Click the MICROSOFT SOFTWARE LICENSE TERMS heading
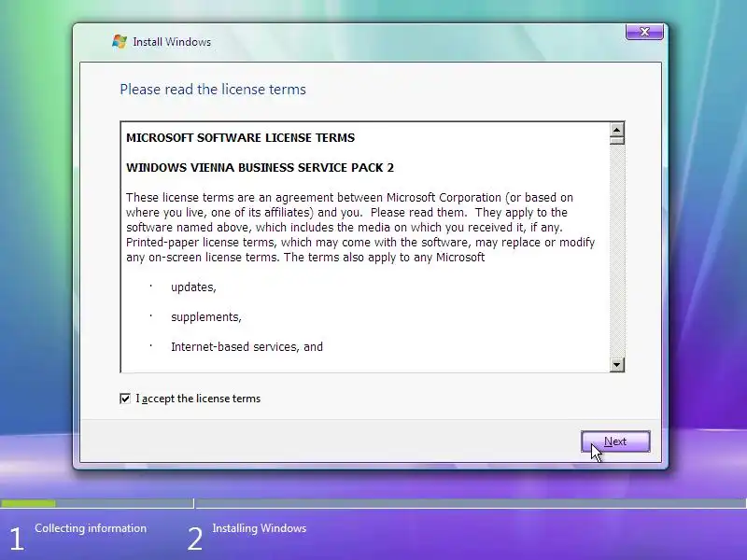 click(x=241, y=137)
